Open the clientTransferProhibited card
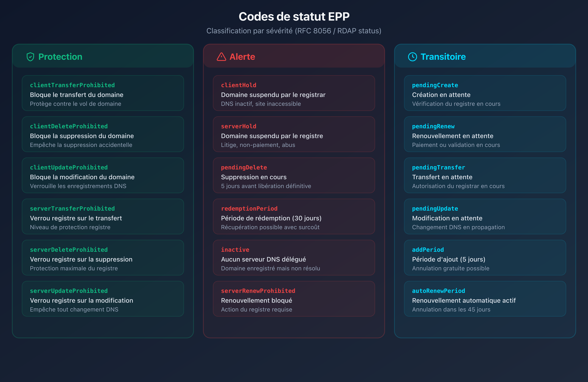This screenshot has width=588, height=382. click(103, 93)
